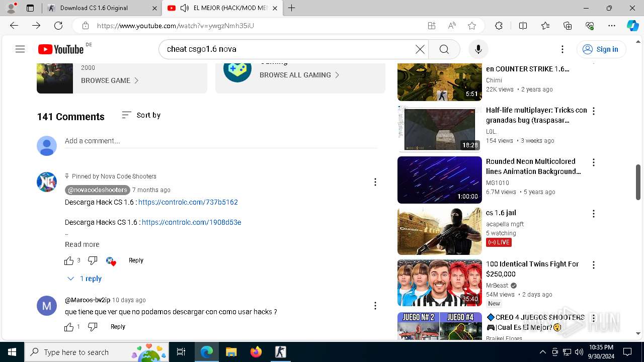Screen dimensions: 644x362
Task: Open link controlc.com/1908d53e
Action: [x=192, y=222]
